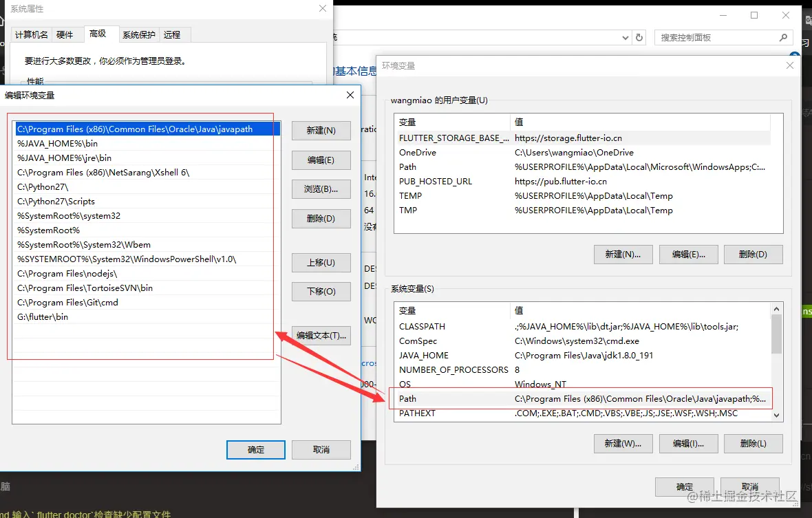The height and width of the screenshot is (518, 812).
Task: Select the CLASSPATH system variable row
Action: pos(583,327)
